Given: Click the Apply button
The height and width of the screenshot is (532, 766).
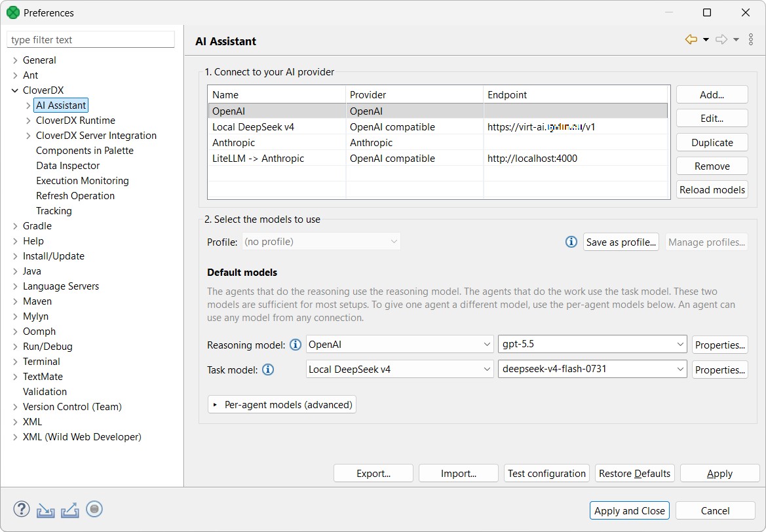Looking at the screenshot, I should pos(719,474).
